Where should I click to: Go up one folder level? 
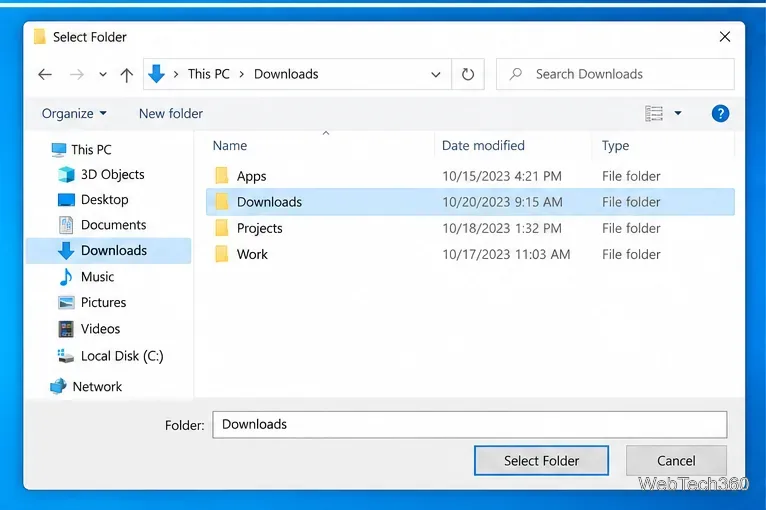click(x=127, y=75)
